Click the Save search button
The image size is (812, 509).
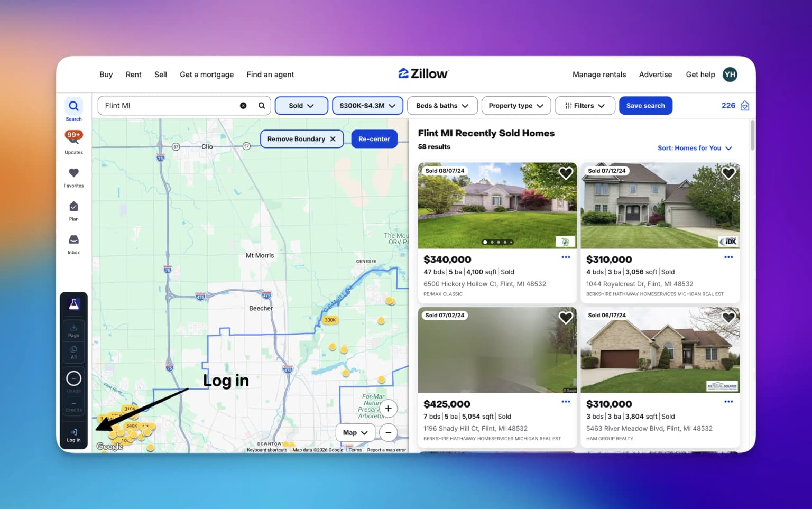(645, 106)
